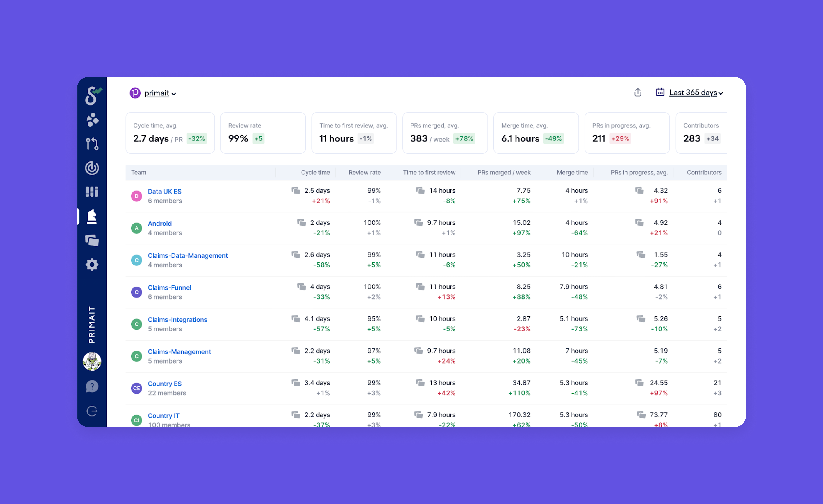Click the pages icon beside Android cycle time
This screenshot has height=504, width=823.
coord(302,223)
